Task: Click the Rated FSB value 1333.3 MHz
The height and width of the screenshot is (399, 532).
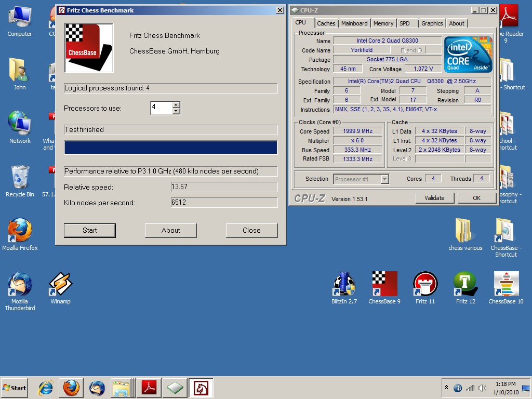Action: point(357,159)
